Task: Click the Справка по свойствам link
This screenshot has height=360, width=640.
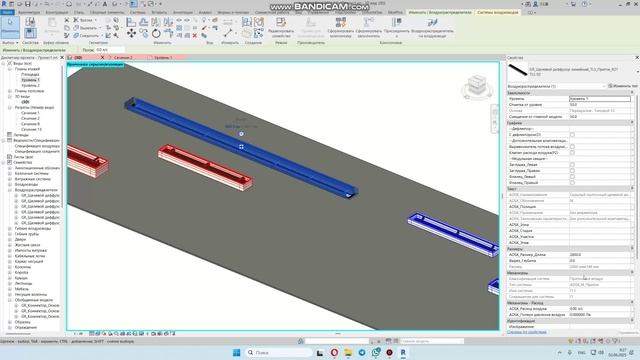Action: 527,332
